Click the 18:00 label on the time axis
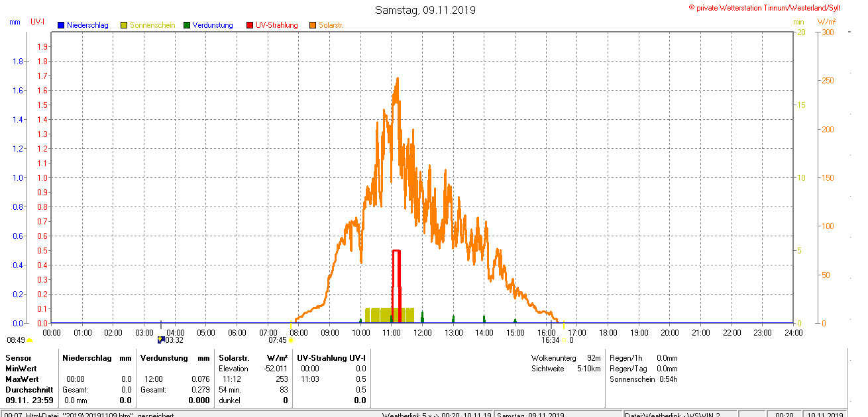The height and width of the screenshot is (417, 868). (608, 332)
